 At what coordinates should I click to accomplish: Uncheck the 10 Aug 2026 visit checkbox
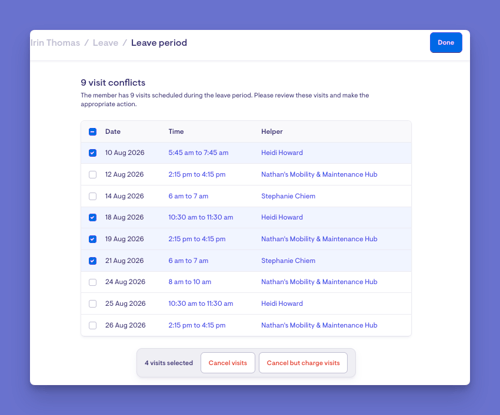click(x=93, y=153)
